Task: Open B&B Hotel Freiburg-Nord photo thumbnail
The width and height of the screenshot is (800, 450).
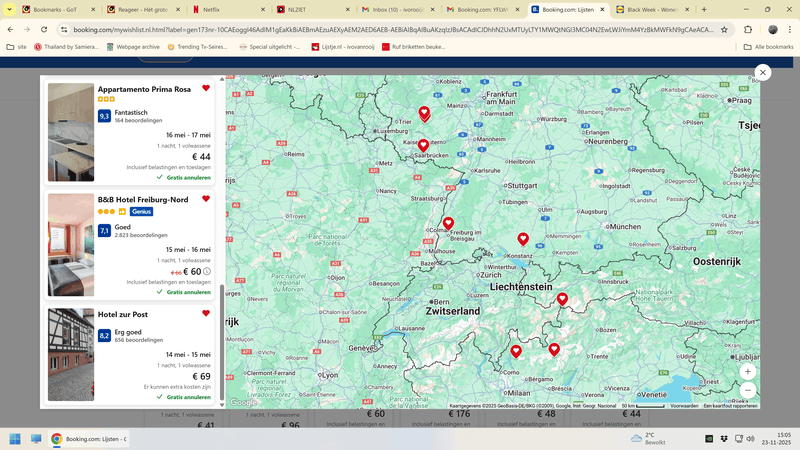Action: tap(71, 245)
